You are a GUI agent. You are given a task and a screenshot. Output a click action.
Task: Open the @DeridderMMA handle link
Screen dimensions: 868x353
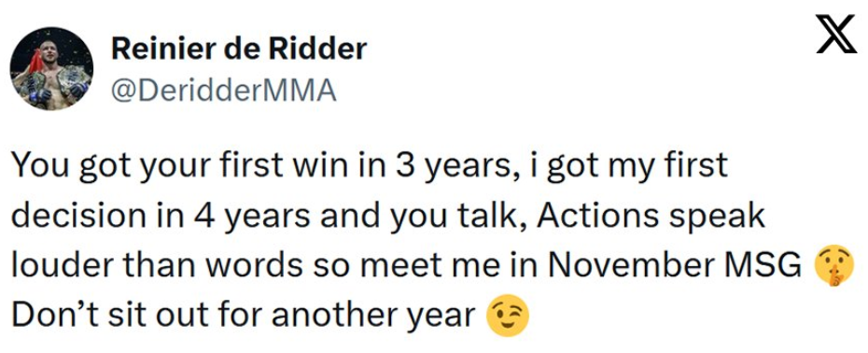point(224,91)
